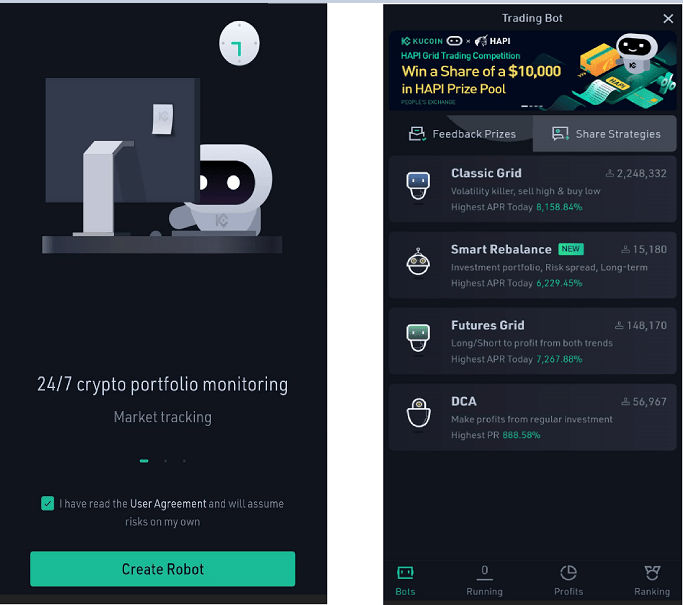Click the Share Strategies icon
683x605 pixels.
tap(560, 134)
